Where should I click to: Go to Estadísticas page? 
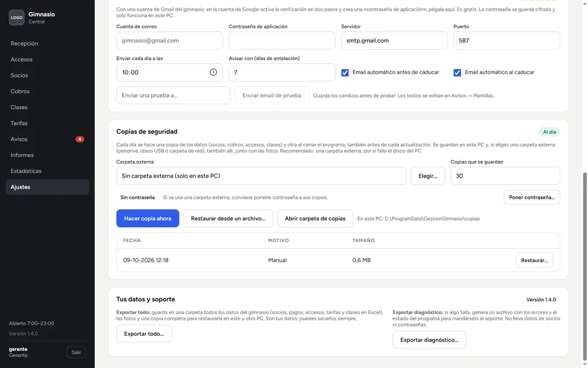pyautogui.click(x=47, y=171)
